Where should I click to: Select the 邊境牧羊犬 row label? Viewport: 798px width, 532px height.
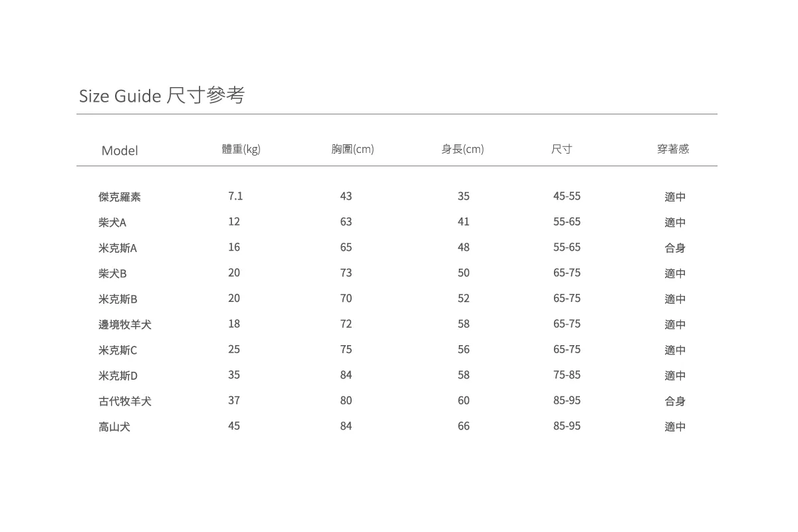[125, 325]
